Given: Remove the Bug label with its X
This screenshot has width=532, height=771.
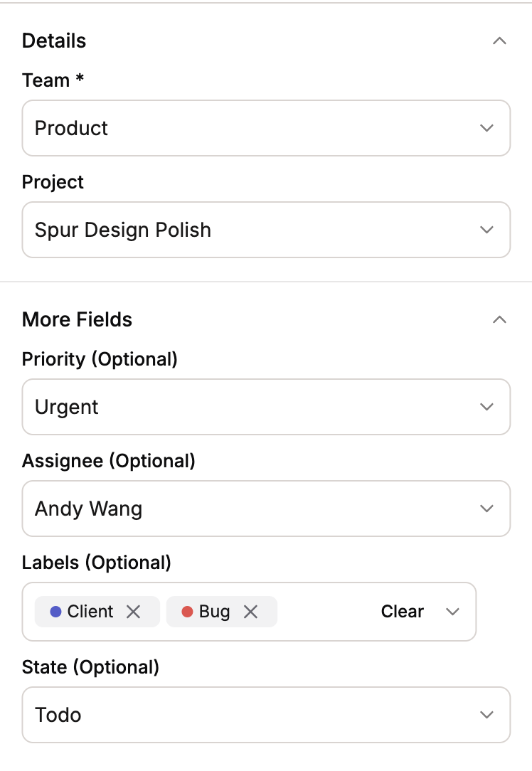Looking at the screenshot, I should (250, 612).
